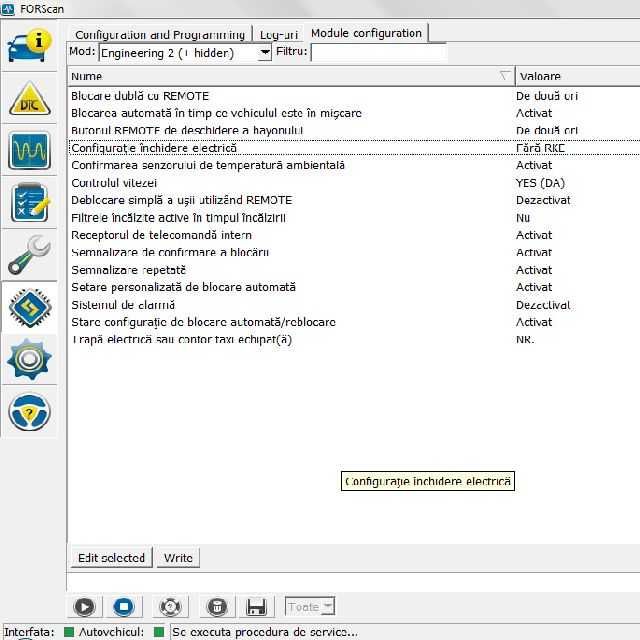Select row Stare configurație de blocare automată/reblocare
The width and height of the screenshot is (640, 640).
pos(354,322)
